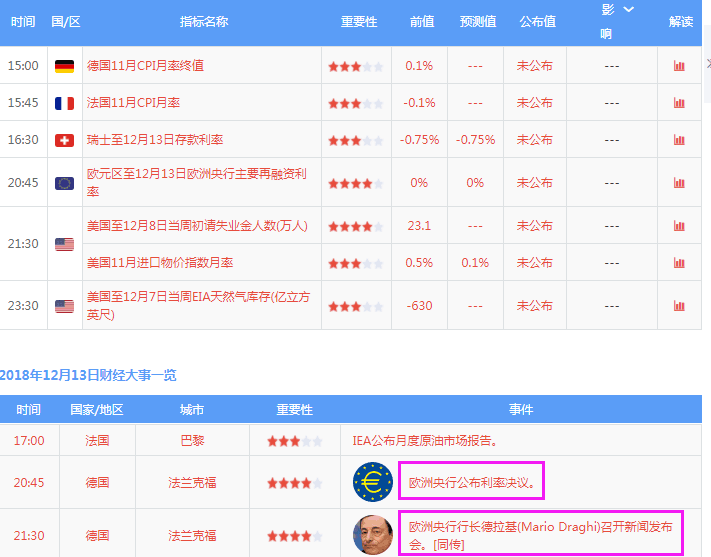Screen dimensions: 711x557
Task: Click Mario Draghi portrait thumbnail
Action: 373,535
